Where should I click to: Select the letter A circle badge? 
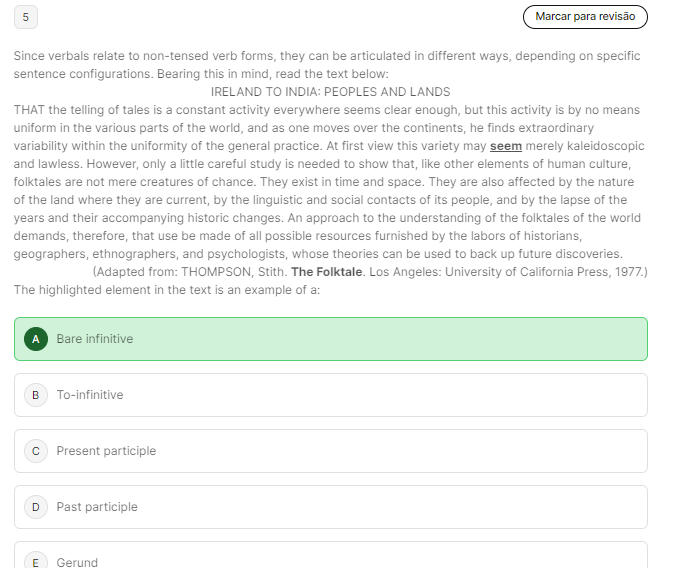pos(35,339)
